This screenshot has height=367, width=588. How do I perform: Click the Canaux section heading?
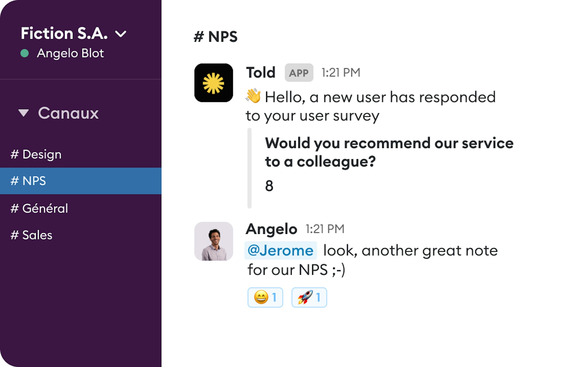(x=68, y=113)
